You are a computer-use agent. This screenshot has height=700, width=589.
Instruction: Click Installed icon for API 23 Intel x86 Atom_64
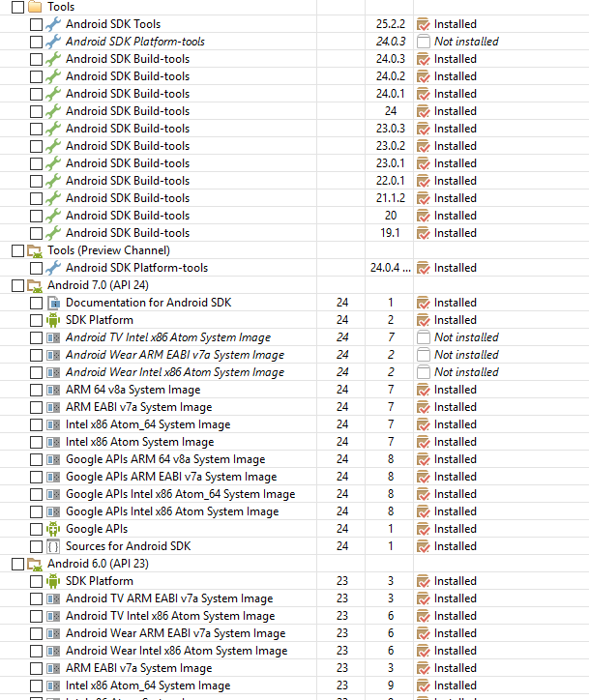coord(423,685)
